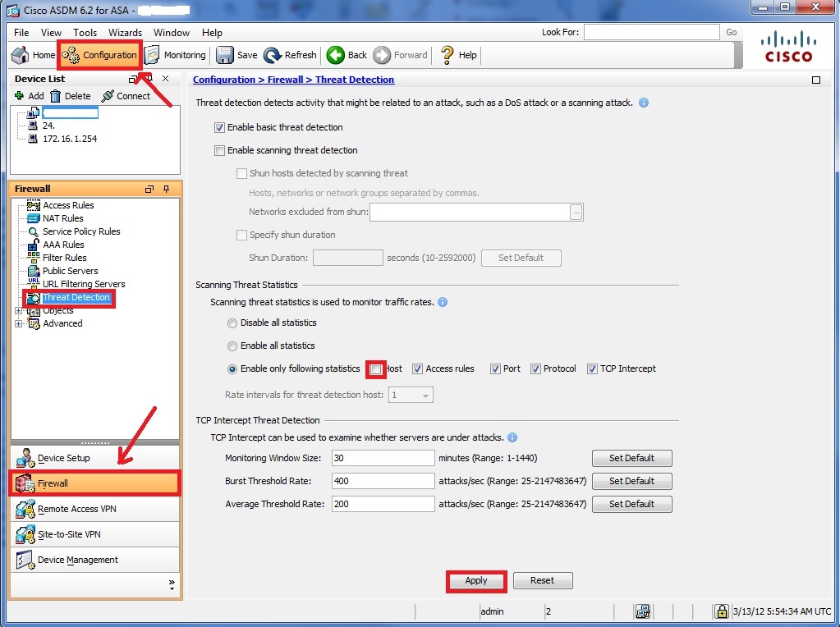
Task: Click the Reset button
Action: click(x=543, y=580)
